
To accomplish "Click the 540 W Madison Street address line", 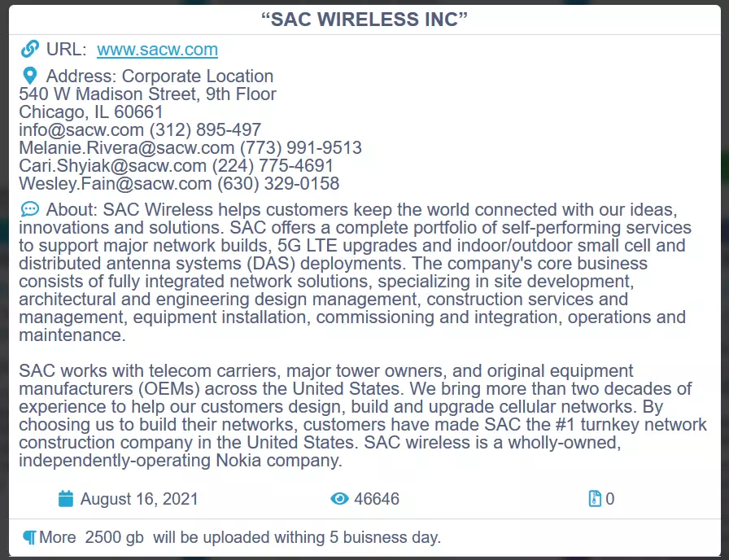I will 147,94.
